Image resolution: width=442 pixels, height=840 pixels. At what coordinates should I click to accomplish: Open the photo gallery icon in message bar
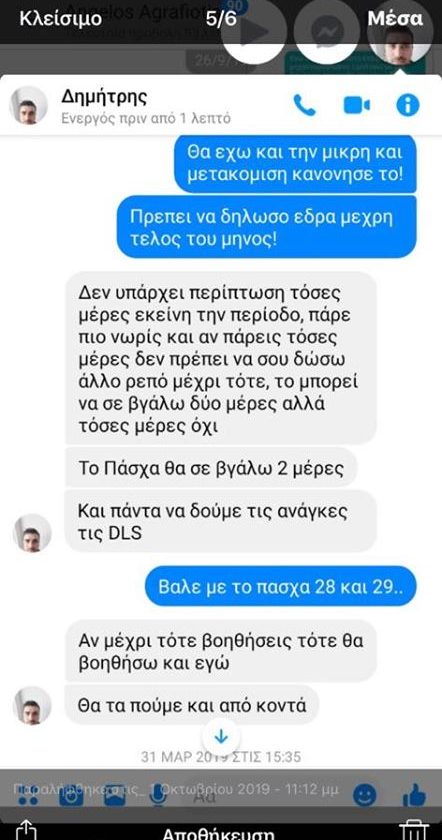(114, 796)
